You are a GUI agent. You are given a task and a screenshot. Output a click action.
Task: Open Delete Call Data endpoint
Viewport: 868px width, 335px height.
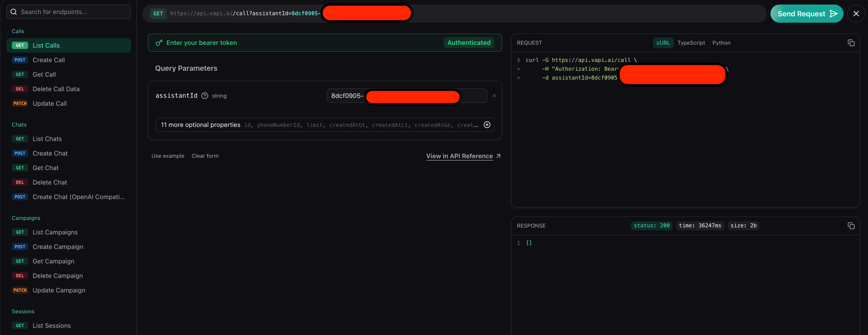click(68, 89)
